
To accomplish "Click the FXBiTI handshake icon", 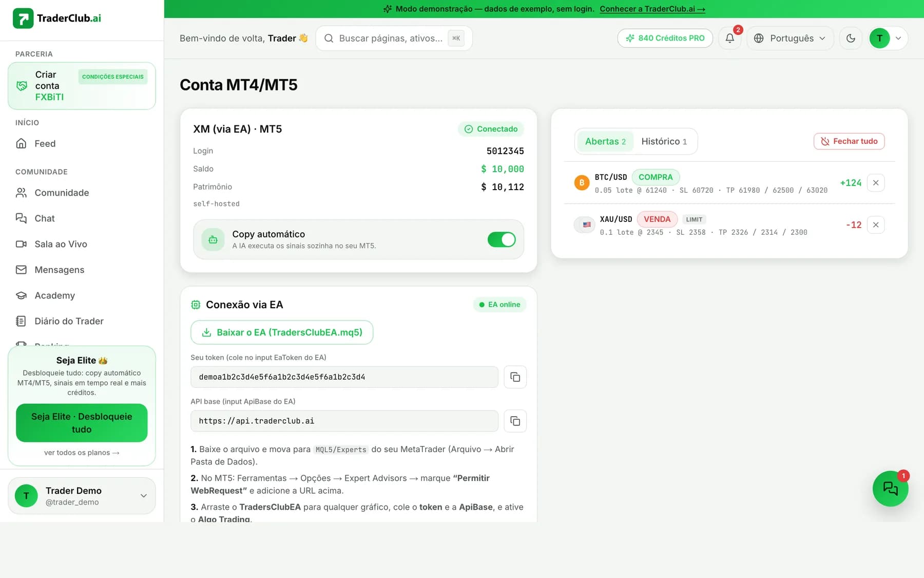I will point(22,86).
